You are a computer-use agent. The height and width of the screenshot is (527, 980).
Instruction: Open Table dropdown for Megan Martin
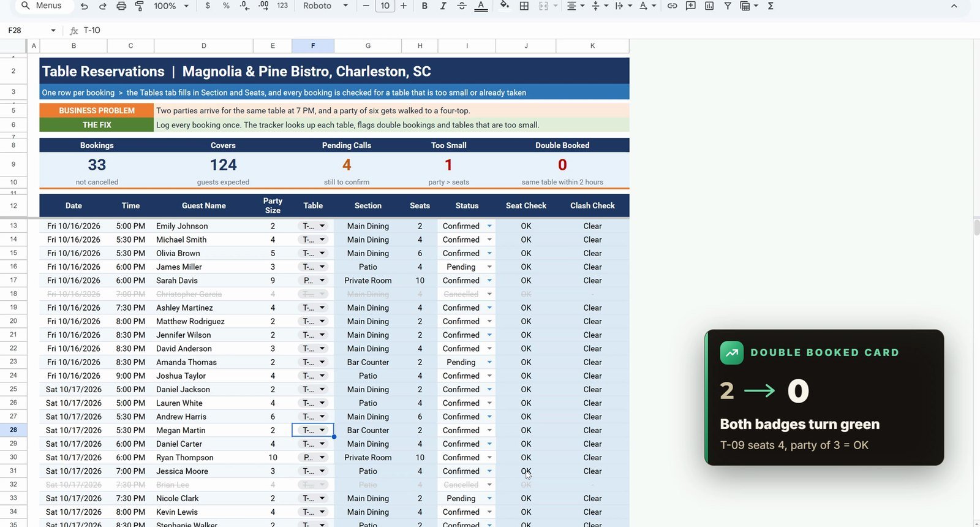click(x=322, y=430)
